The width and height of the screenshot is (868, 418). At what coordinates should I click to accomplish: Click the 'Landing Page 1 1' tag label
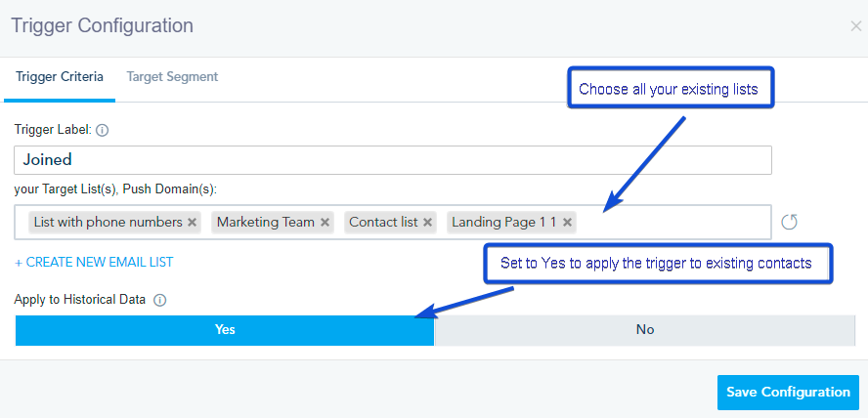click(503, 223)
